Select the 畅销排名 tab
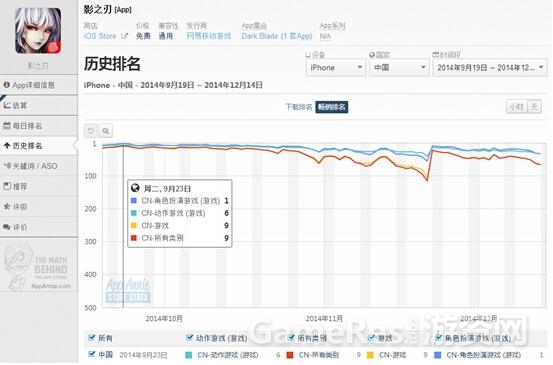 332,107
